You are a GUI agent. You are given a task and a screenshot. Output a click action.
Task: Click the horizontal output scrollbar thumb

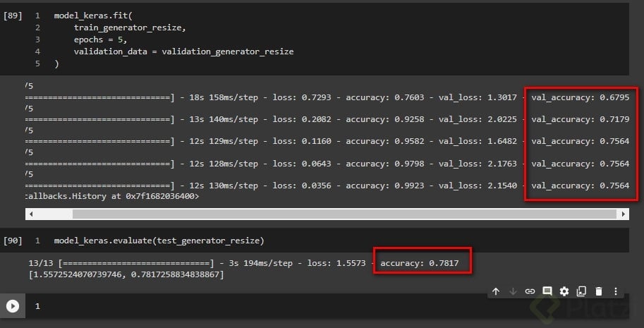pos(345,214)
